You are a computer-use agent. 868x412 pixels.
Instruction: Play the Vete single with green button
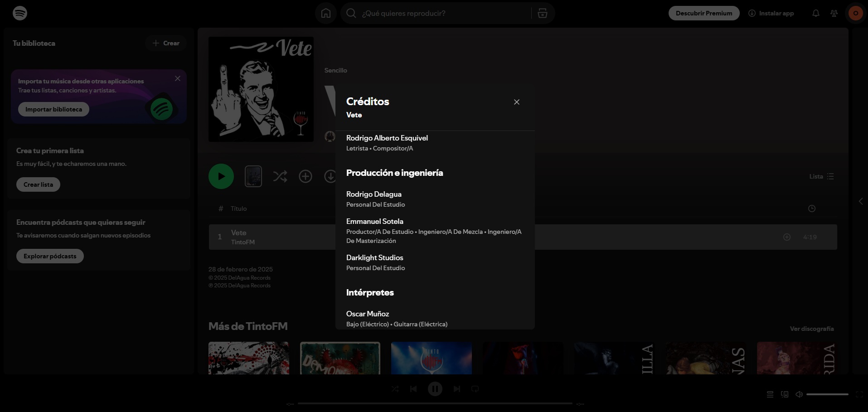click(x=221, y=176)
